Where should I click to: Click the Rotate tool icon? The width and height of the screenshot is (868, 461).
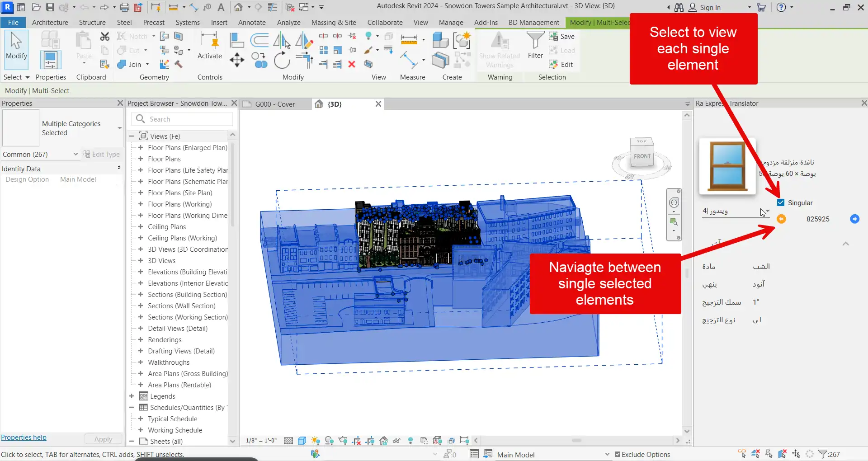282,60
